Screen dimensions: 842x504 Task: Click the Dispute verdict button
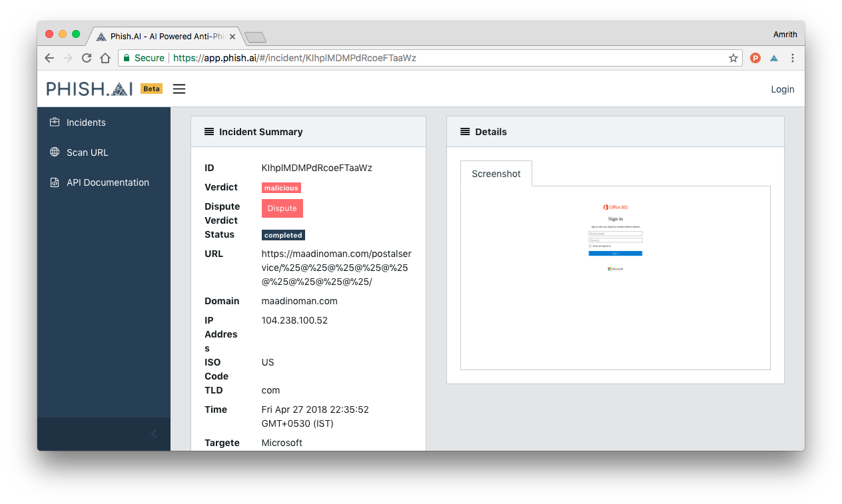282,208
